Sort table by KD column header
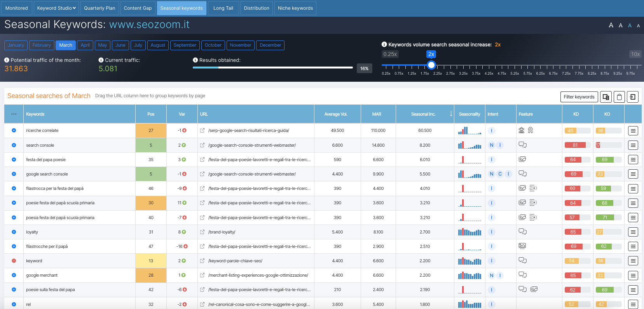The image size is (644, 309). [578, 114]
